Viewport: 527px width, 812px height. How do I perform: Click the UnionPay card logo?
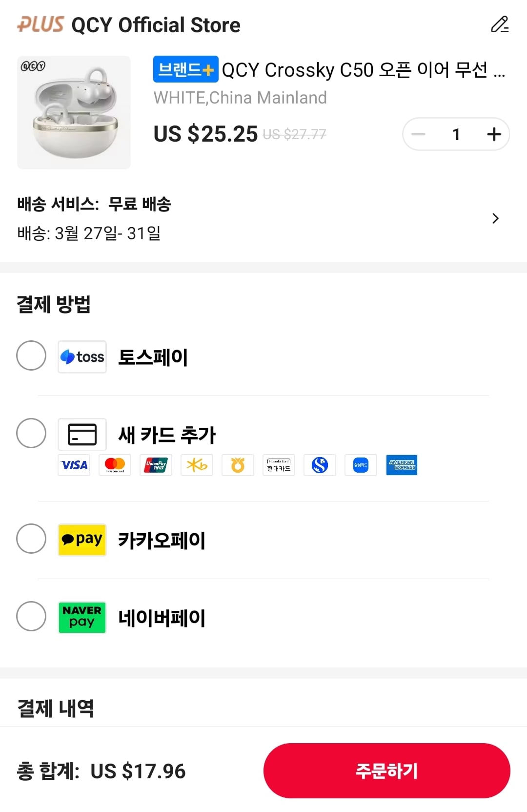tap(156, 465)
